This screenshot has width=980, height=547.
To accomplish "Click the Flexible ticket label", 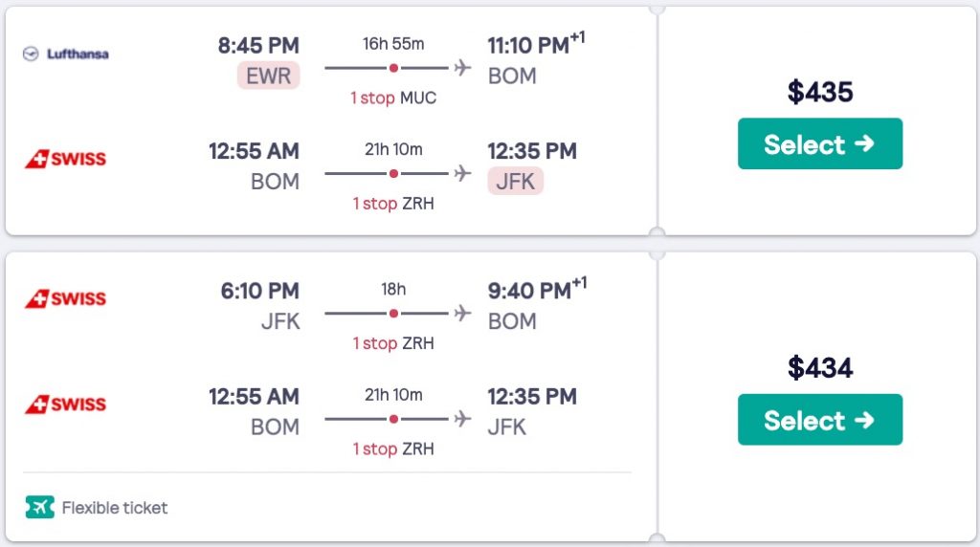I will click(115, 508).
